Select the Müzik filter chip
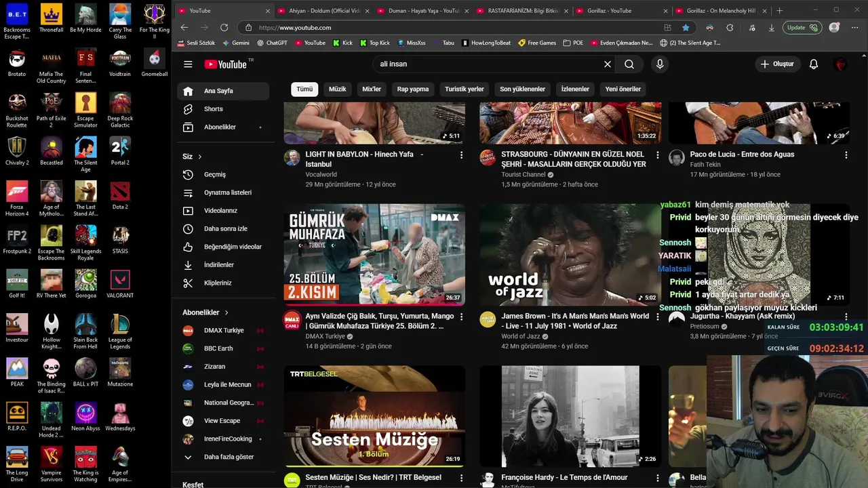The height and width of the screenshot is (488, 868). point(337,89)
